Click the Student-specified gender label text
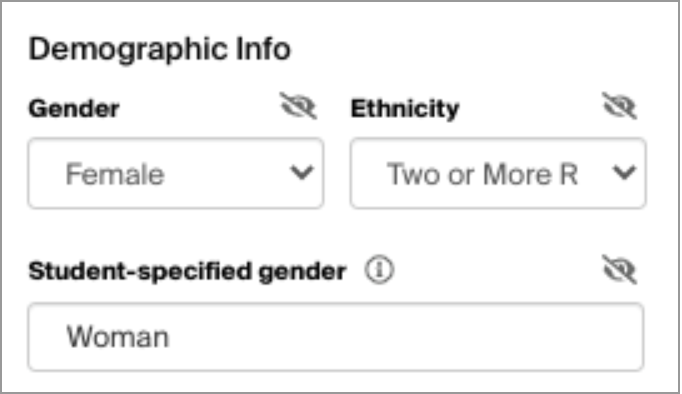 click(x=187, y=271)
